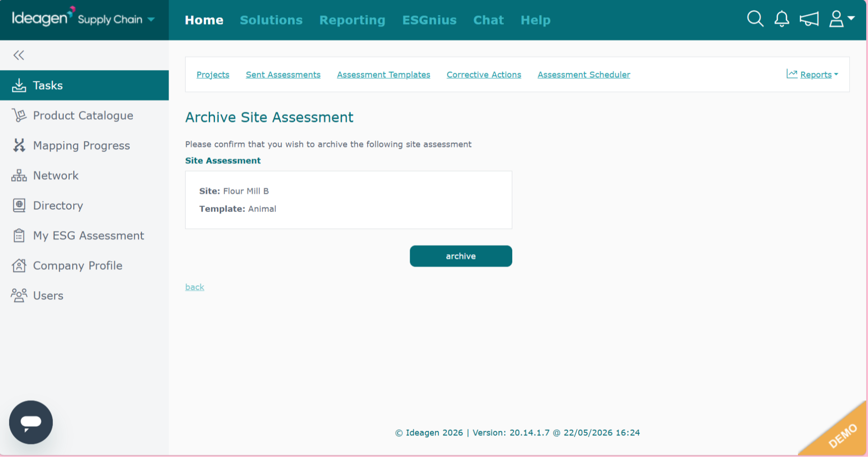Open the Solutions menu
Screen dimensions: 868x457
[x=271, y=20]
